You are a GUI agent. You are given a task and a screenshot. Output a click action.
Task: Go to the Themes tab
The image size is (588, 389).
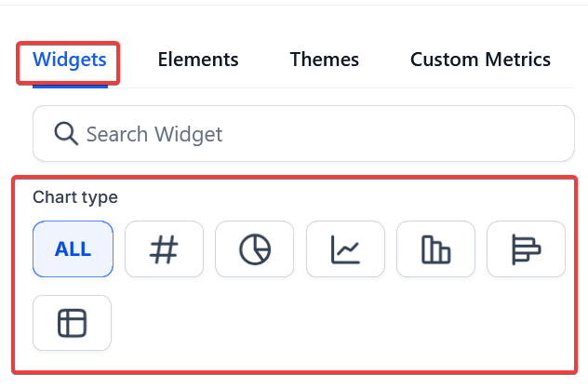[324, 60]
